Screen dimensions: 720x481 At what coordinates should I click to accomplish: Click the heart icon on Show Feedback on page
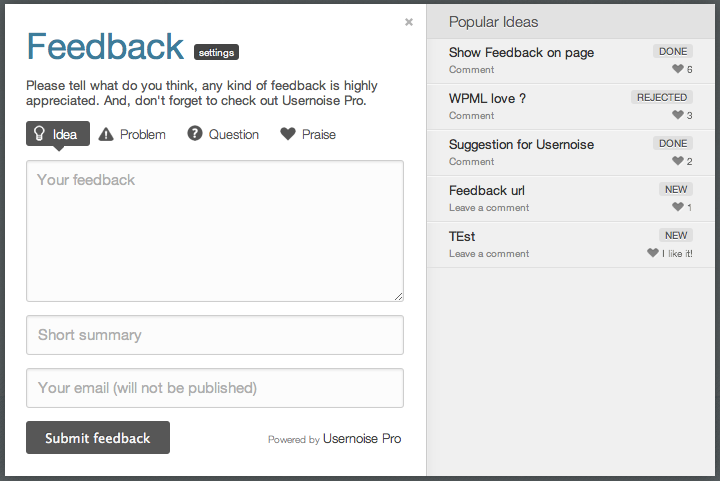tap(678, 69)
